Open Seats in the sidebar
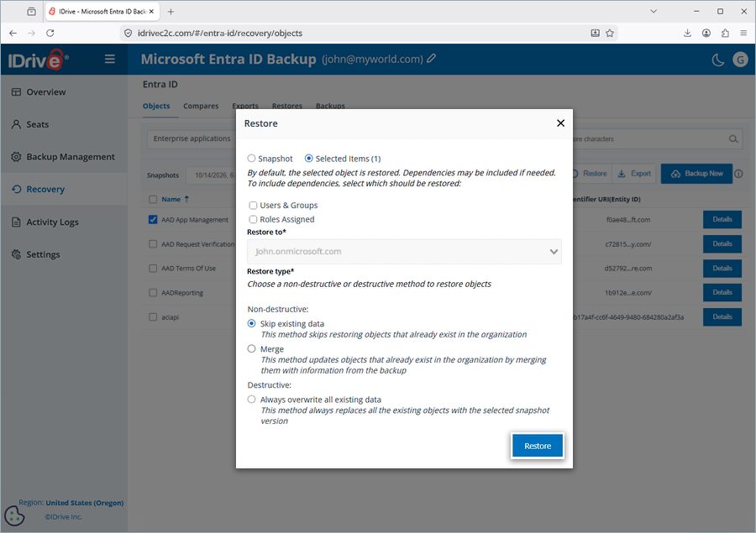 click(x=38, y=124)
